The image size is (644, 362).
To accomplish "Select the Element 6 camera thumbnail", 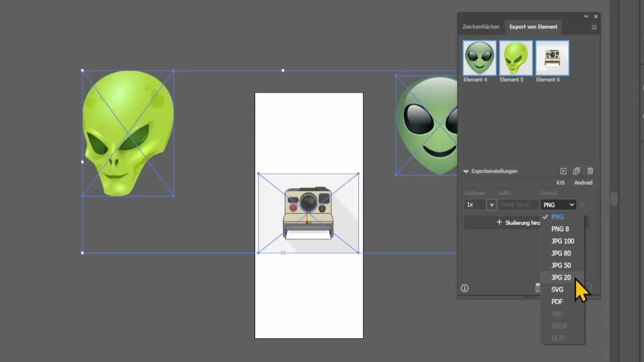I will click(x=552, y=58).
